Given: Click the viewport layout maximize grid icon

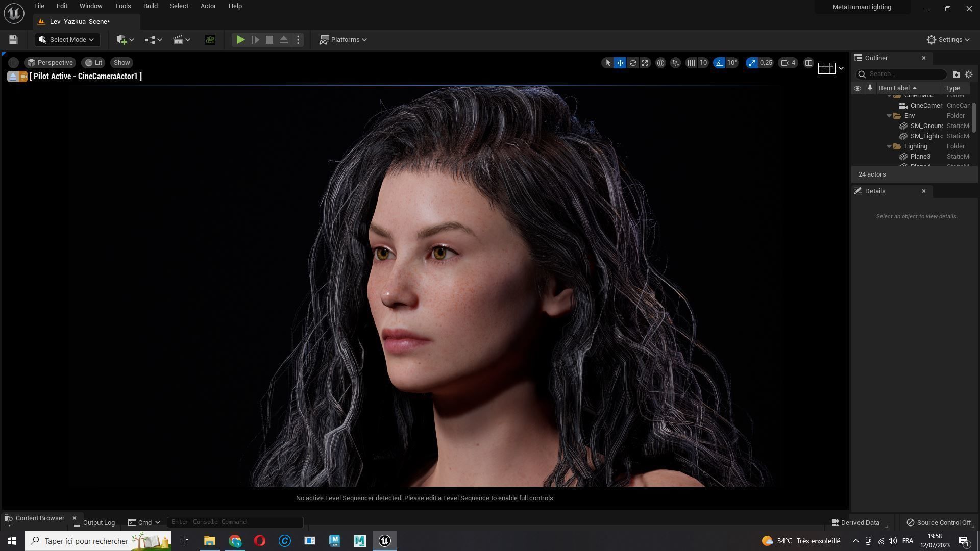Looking at the screenshot, I should tap(808, 63).
